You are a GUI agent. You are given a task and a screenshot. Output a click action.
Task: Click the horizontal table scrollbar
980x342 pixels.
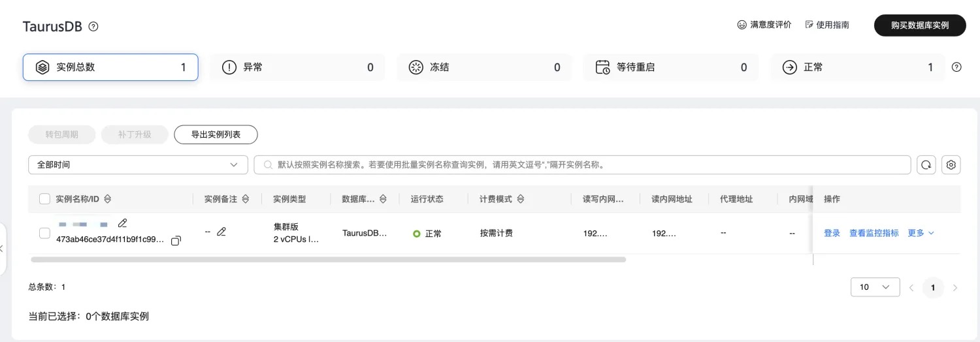[328, 260]
